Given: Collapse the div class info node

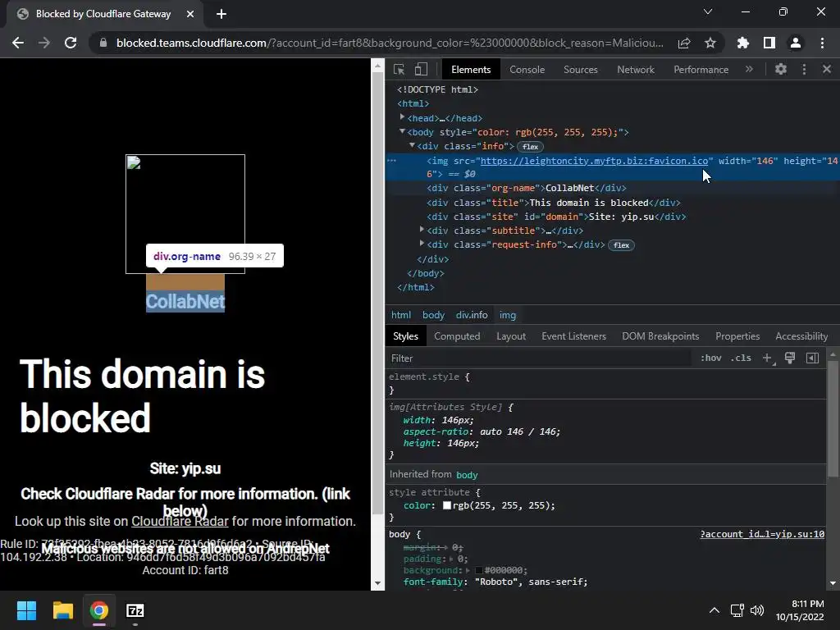Looking at the screenshot, I should tap(412, 145).
